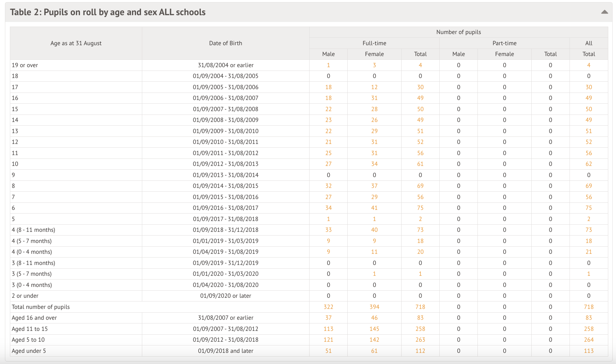The height and width of the screenshot is (364, 616).
Task: Open All Total 718 in totals row
Action: pyautogui.click(x=588, y=307)
